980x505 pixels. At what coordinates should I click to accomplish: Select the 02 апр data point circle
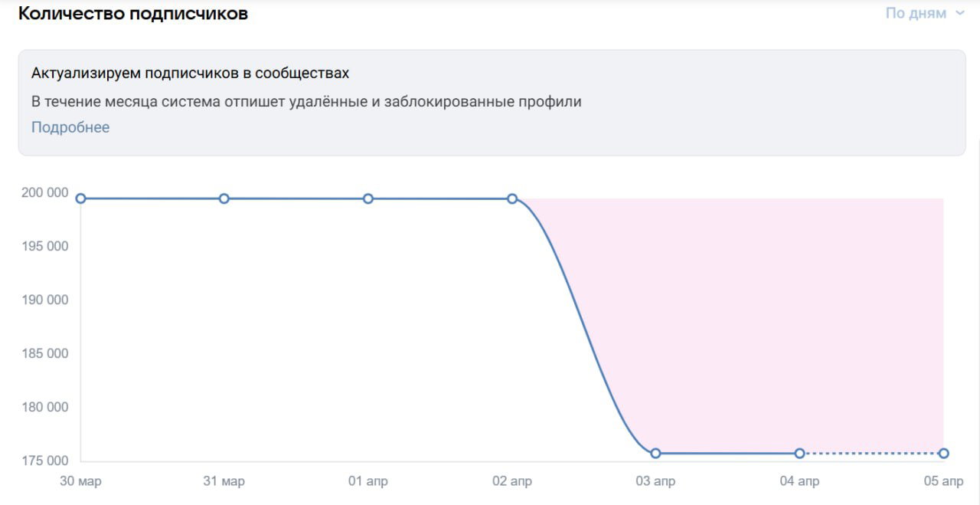(x=512, y=198)
